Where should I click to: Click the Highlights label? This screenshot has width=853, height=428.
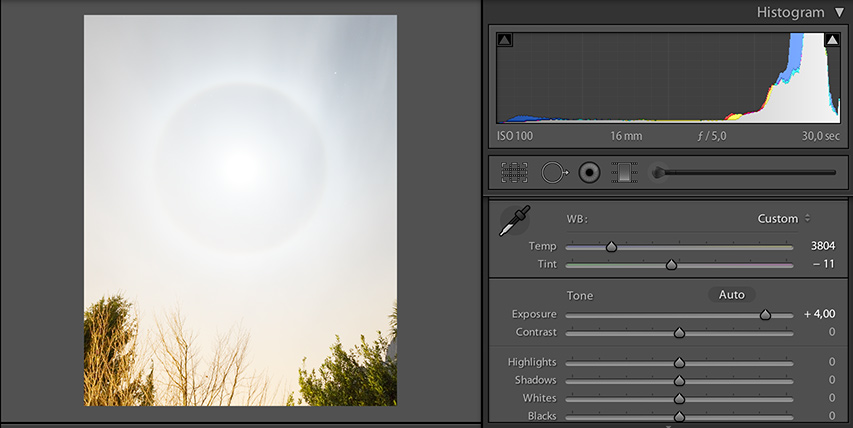532,362
